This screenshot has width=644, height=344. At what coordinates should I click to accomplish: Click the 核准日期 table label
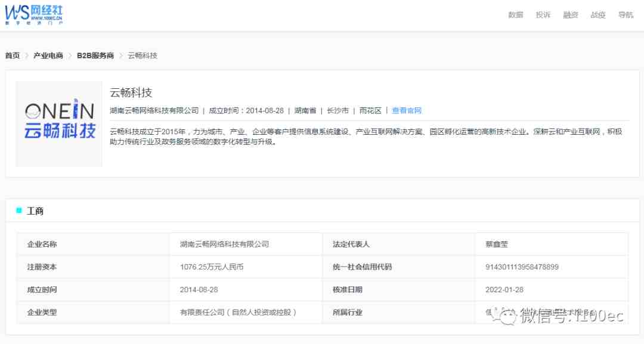point(348,289)
